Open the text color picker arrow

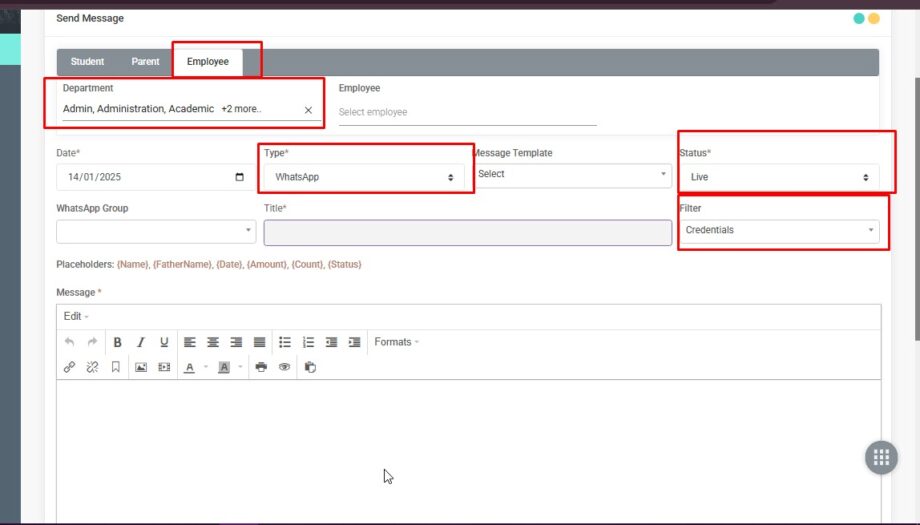205,367
